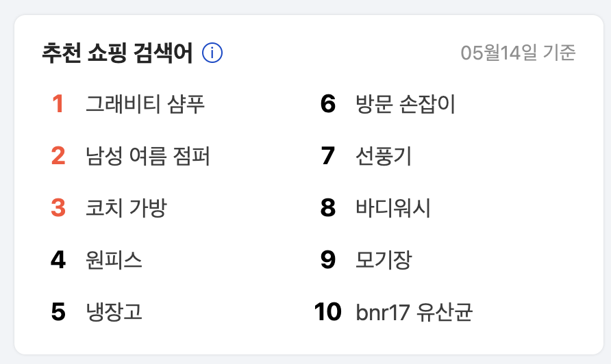Click rank number 10 beside bnr17 유산균
The width and height of the screenshot is (611, 364).
click(328, 312)
